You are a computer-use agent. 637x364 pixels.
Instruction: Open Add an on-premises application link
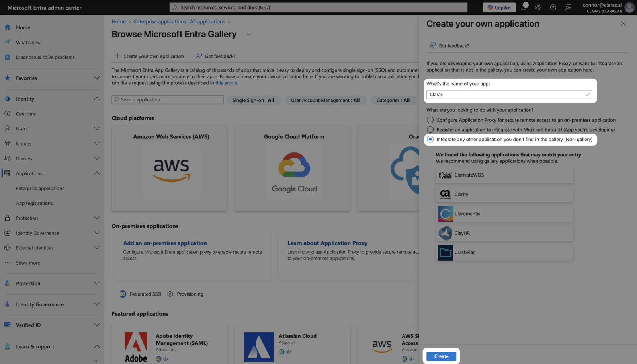point(165,243)
